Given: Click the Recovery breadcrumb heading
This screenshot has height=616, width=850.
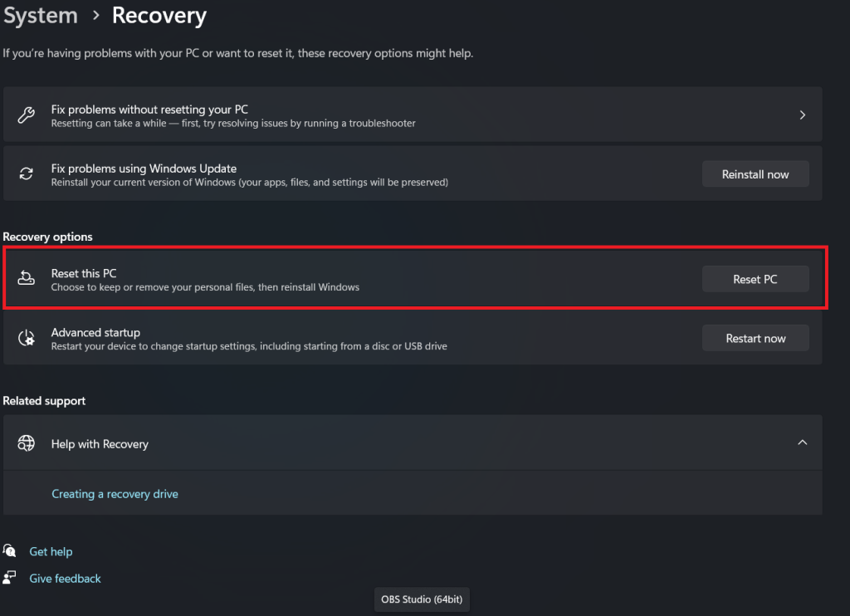Looking at the screenshot, I should pos(159,16).
